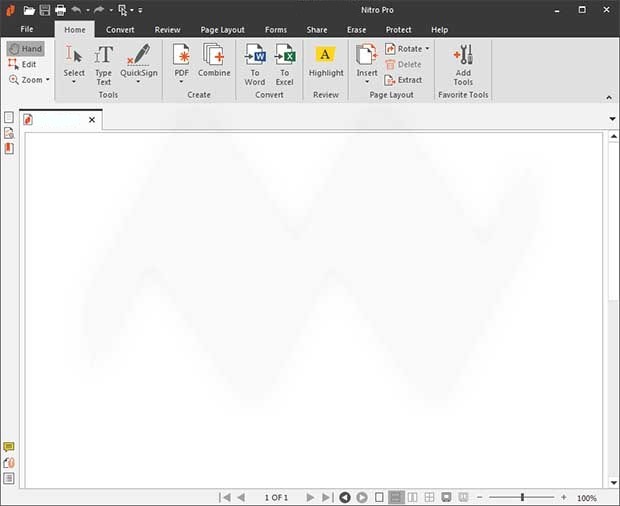Choose the Edit tool

22,64
